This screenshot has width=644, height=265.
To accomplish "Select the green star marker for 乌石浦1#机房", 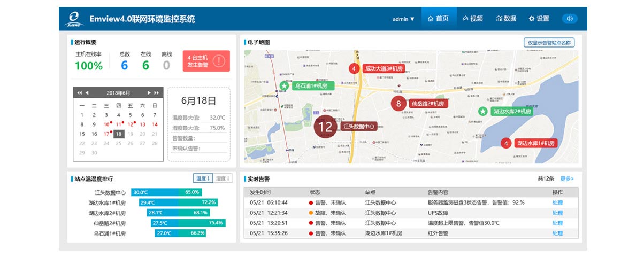I will click(285, 86).
